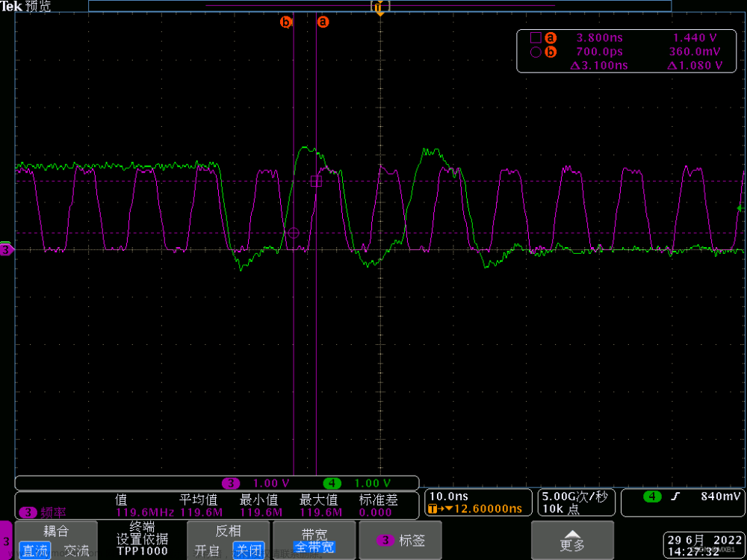Click the orange a badge in the cursor readout
The image size is (747, 560).
(551, 37)
